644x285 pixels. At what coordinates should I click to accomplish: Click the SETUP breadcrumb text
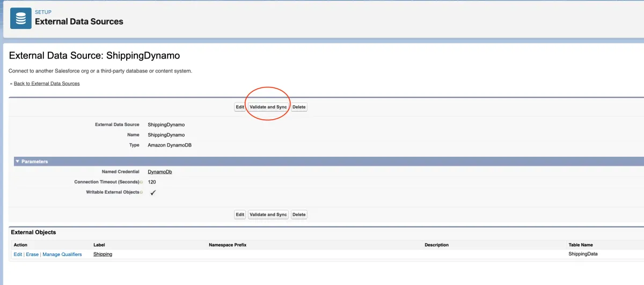(x=43, y=12)
